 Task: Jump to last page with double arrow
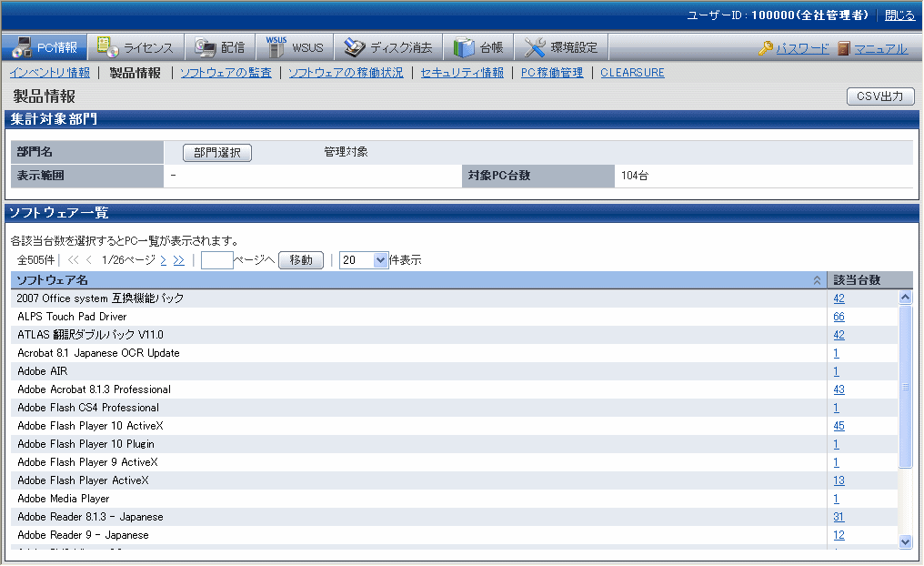point(178,260)
